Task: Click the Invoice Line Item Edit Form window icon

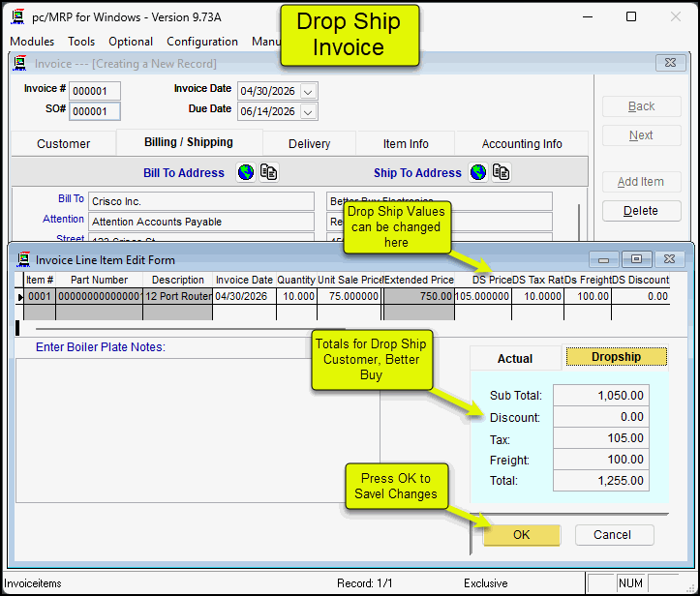Action: click(x=23, y=259)
